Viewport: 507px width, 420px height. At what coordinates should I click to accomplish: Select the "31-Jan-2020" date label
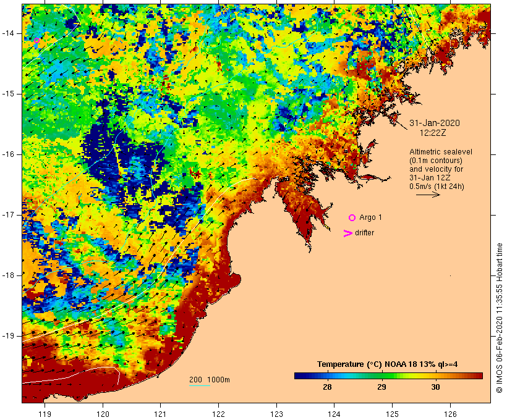point(435,123)
